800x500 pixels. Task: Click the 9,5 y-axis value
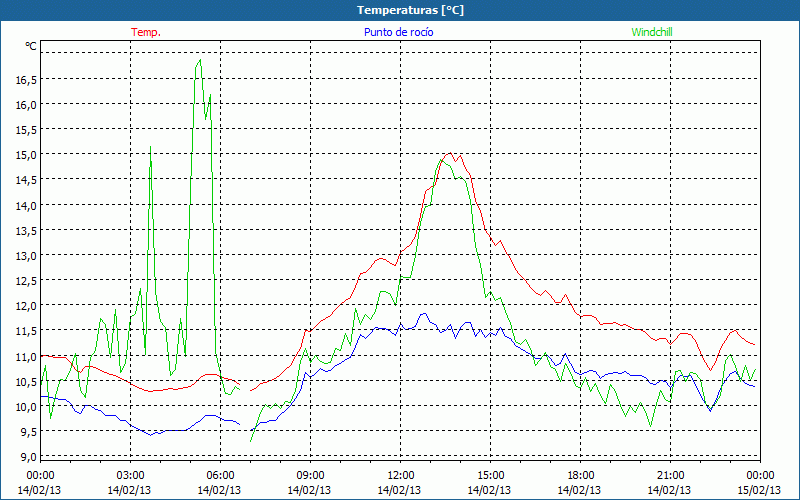point(28,432)
